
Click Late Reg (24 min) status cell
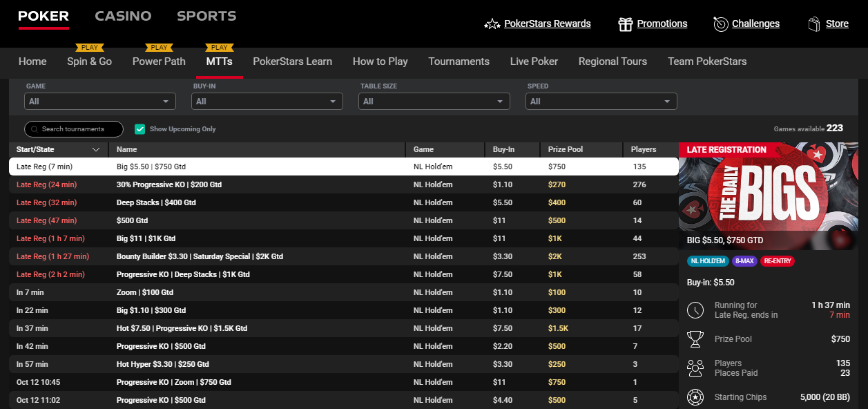click(46, 184)
